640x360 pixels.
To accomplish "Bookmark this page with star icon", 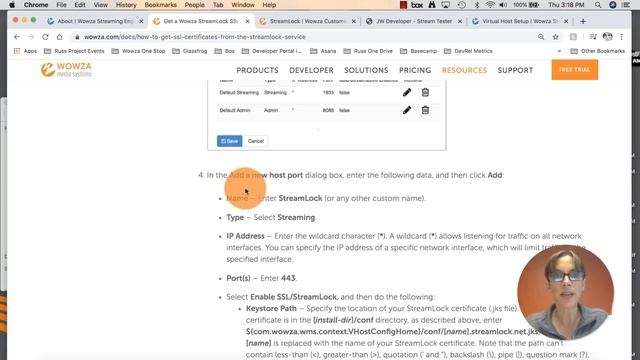I will click(x=556, y=37).
